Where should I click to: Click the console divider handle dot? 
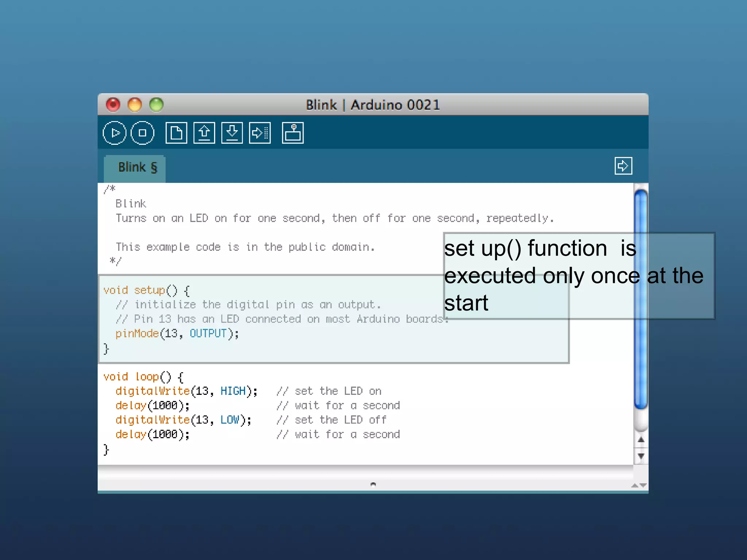373,484
